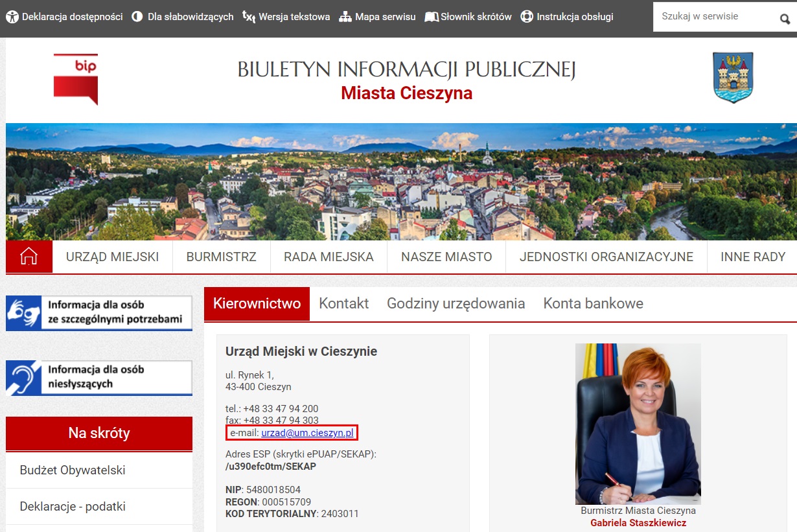The height and width of the screenshot is (532, 797).
Task: Click the NIP value 5480018504
Action: (x=273, y=490)
